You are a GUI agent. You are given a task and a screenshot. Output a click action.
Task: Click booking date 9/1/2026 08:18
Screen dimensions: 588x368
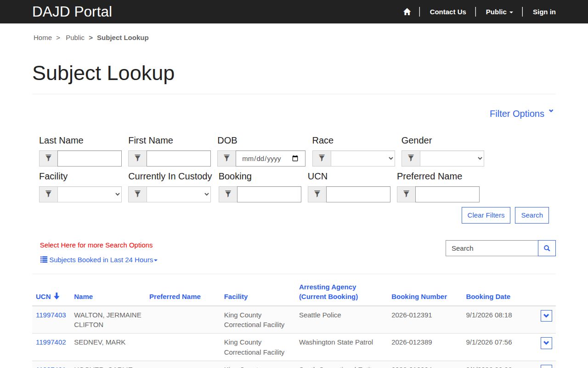489,315
